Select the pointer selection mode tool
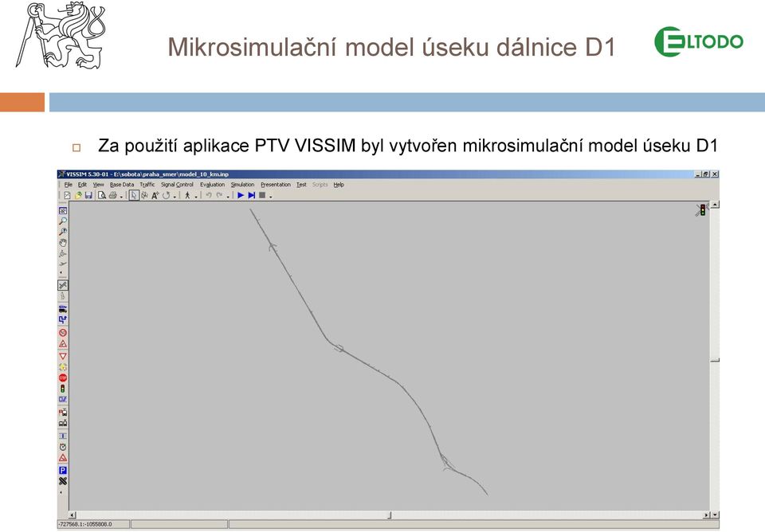Screen dimensions: 765x532 pos(134,196)
